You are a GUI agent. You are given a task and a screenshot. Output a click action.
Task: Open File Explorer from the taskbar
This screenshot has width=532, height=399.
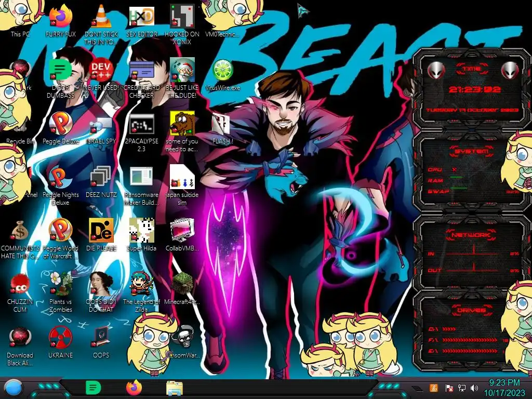[x=175, y=389]
